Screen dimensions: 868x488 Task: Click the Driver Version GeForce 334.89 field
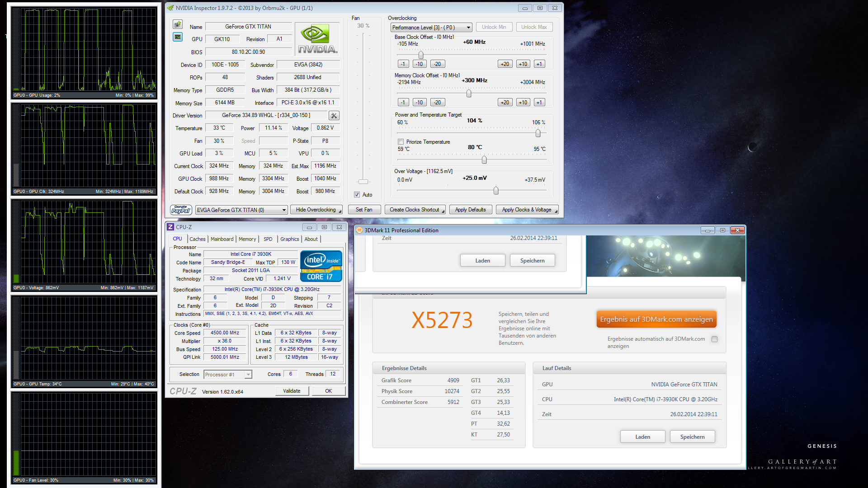[266, 116]
